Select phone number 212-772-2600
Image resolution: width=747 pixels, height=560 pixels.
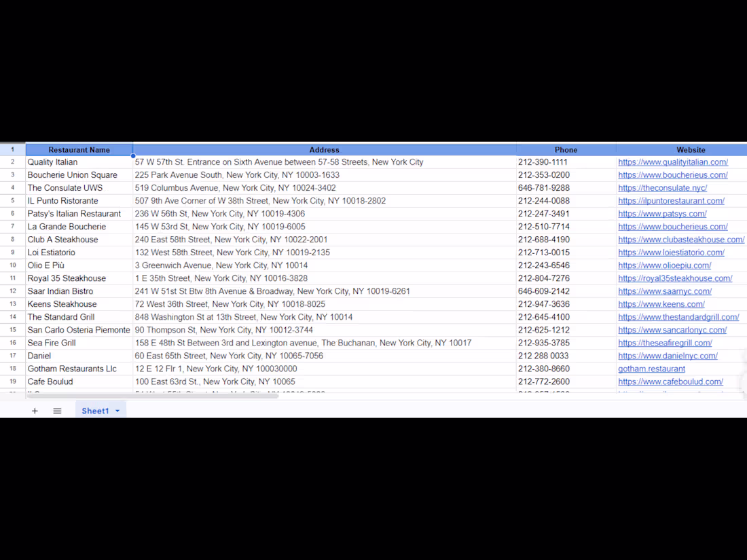[x=566, y=381]
